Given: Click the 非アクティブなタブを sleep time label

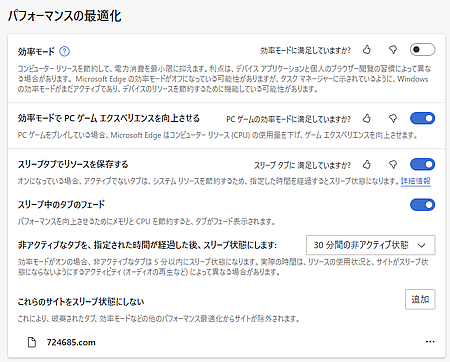Looking at the screenshot, I should pyautogui.click(x=147, y=245).
